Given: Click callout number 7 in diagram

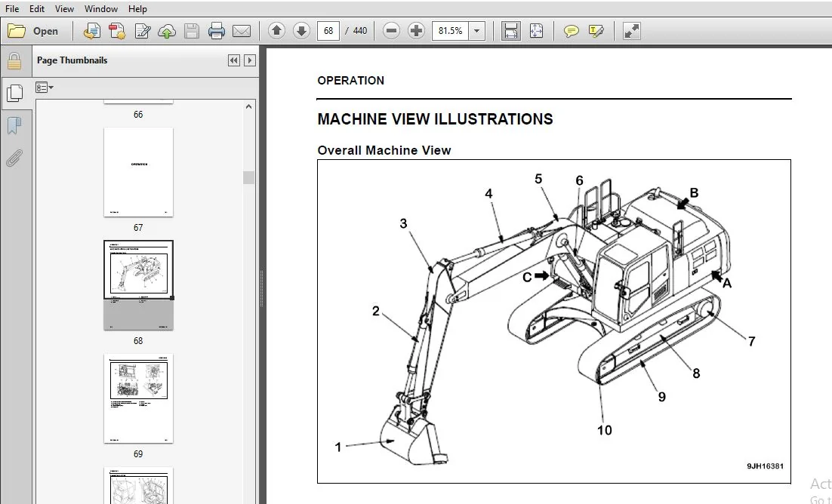Looking at the screenshot, I should click(x=752, y=342).
